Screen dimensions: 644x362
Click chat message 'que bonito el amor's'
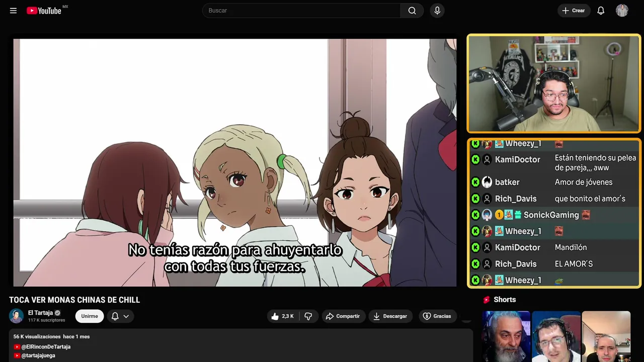tap(590, 199)
